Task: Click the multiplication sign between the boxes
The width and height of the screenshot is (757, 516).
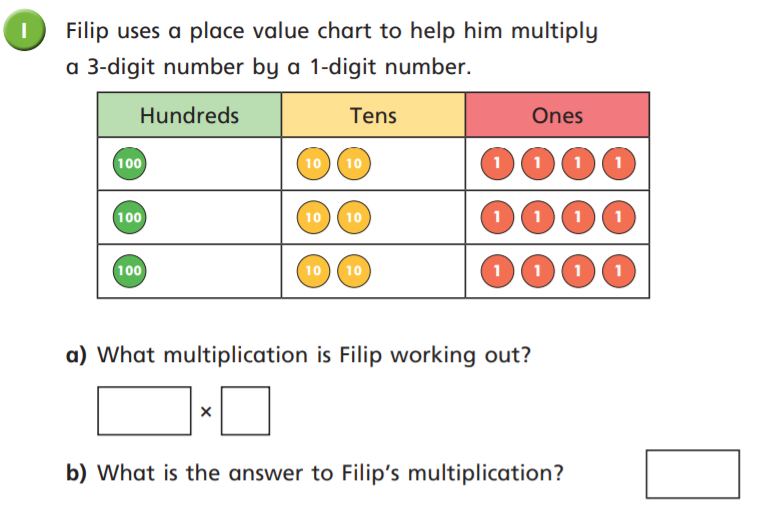Action: (x=206, y=412)
